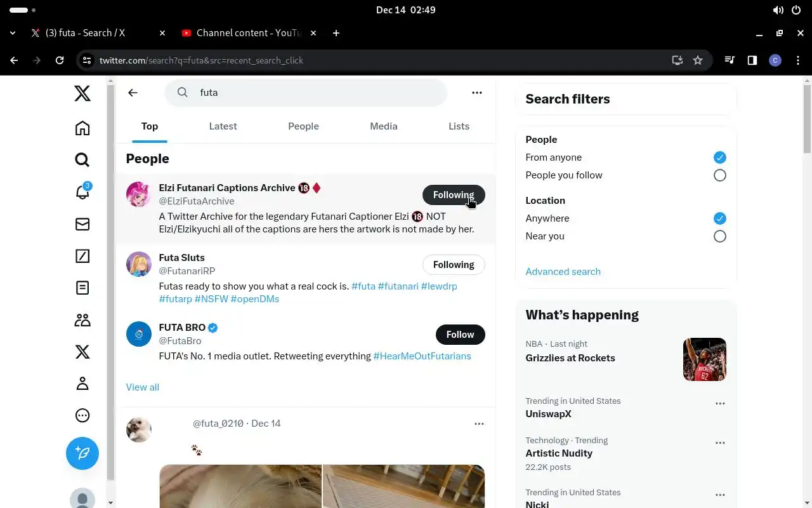Open search options three-dots menu

pyautogui.click(x=477, y=93)
